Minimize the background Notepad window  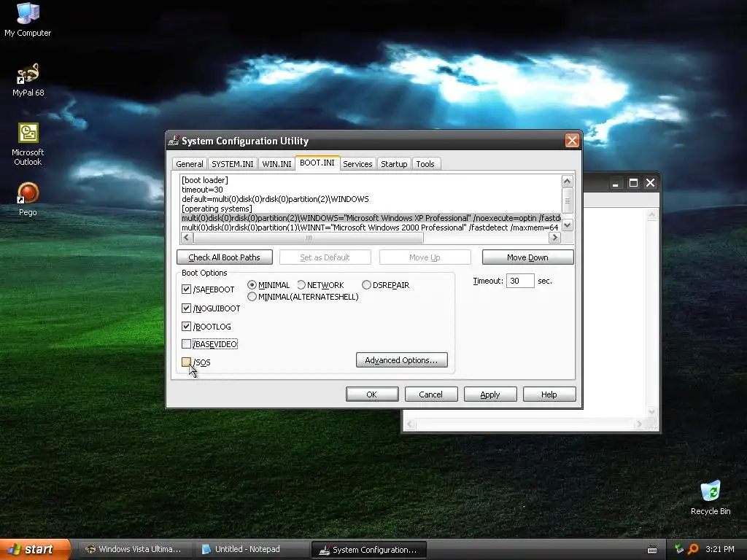616,183
